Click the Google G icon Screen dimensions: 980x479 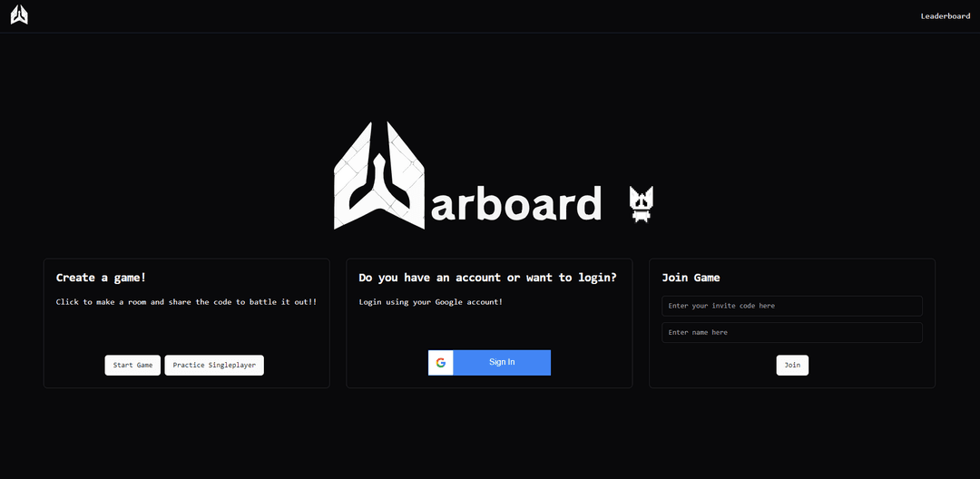coord(441,362)
